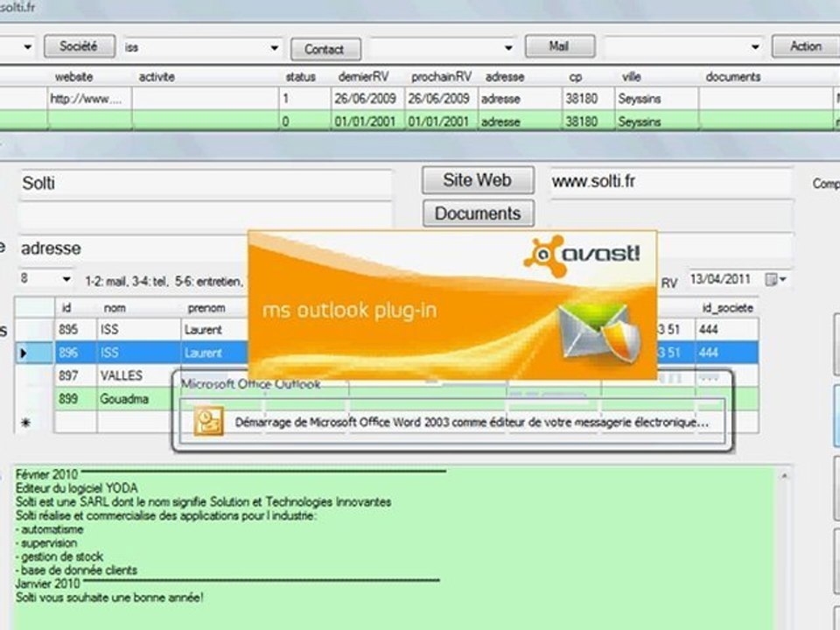This screenshot has width=840, height=630.
Task: Select the http://www... website cell
Action: (89, 99)
